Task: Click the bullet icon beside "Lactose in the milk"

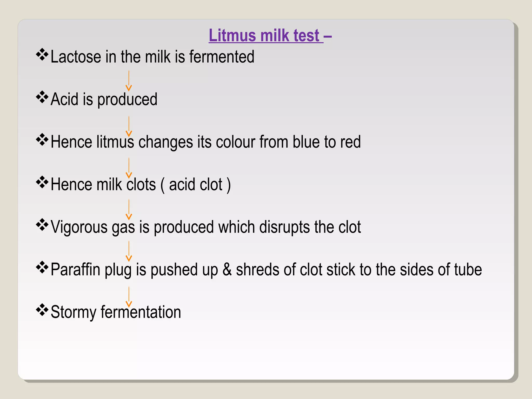Action: tap(42, 55)
